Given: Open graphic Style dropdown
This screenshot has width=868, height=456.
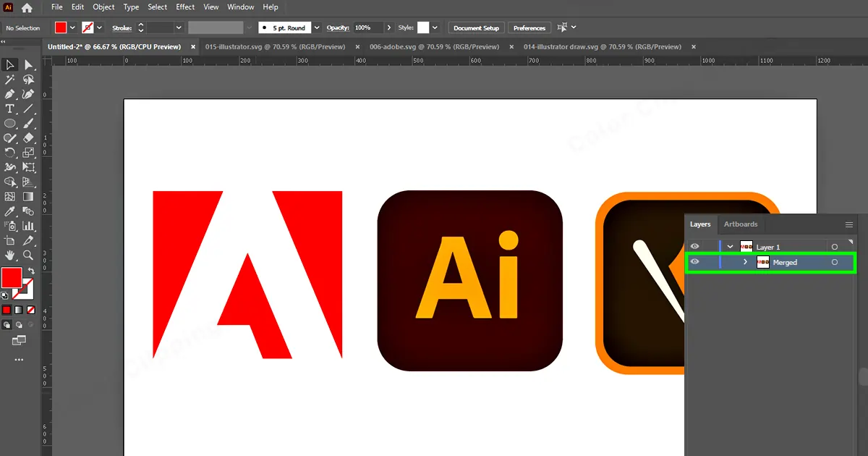Looking at the screenshot, I should point(435,28).
